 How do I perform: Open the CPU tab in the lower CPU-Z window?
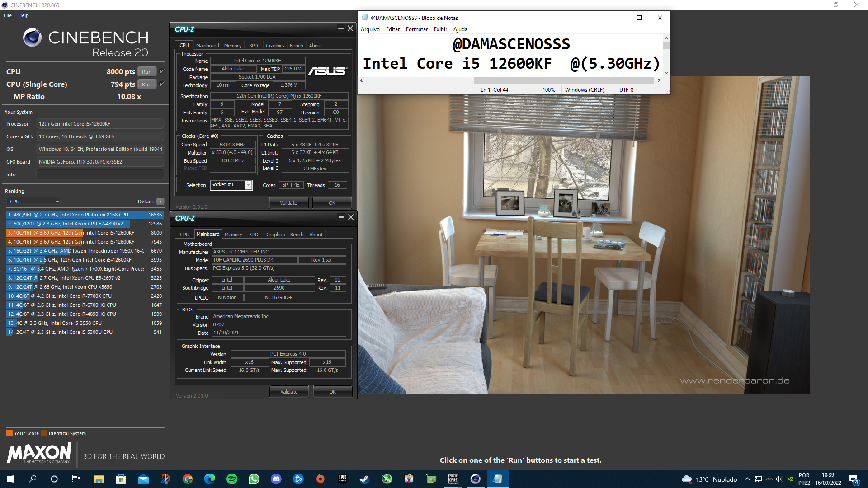(x=184, y=235)
